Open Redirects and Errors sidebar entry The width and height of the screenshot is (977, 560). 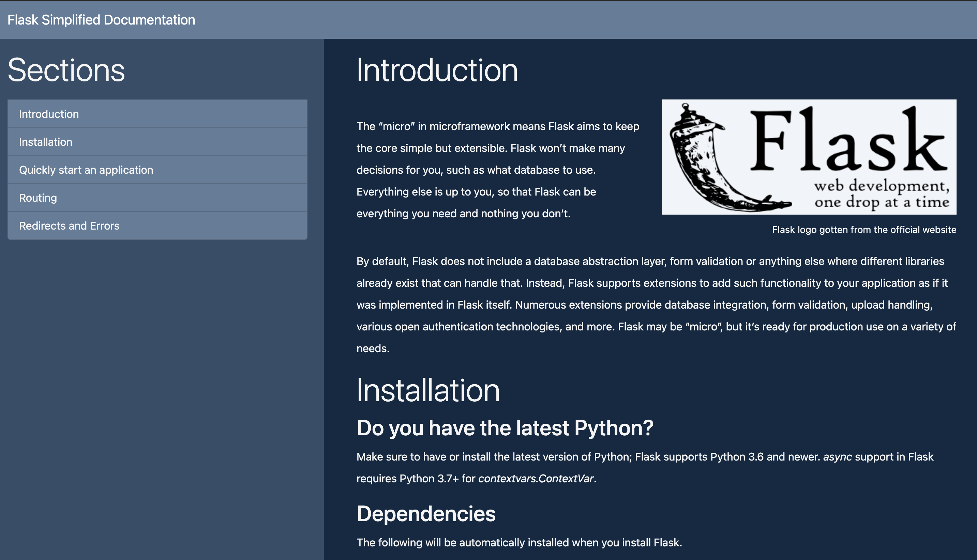pyautogui.click(x=157, y=226)
